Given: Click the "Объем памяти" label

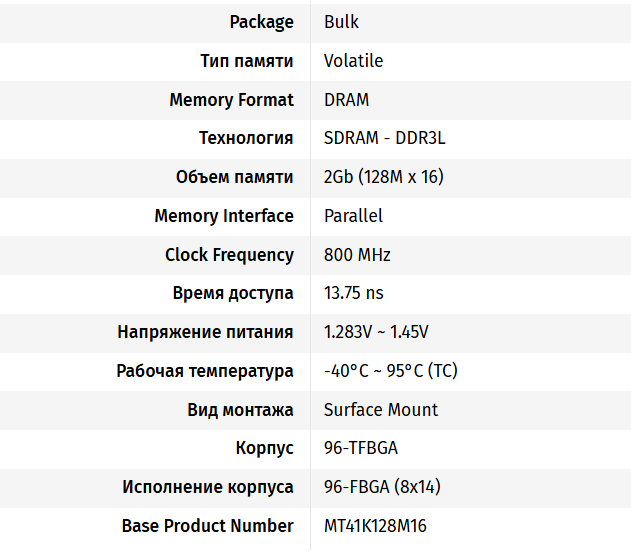Looking at the screenshot, I should (234, 177).
